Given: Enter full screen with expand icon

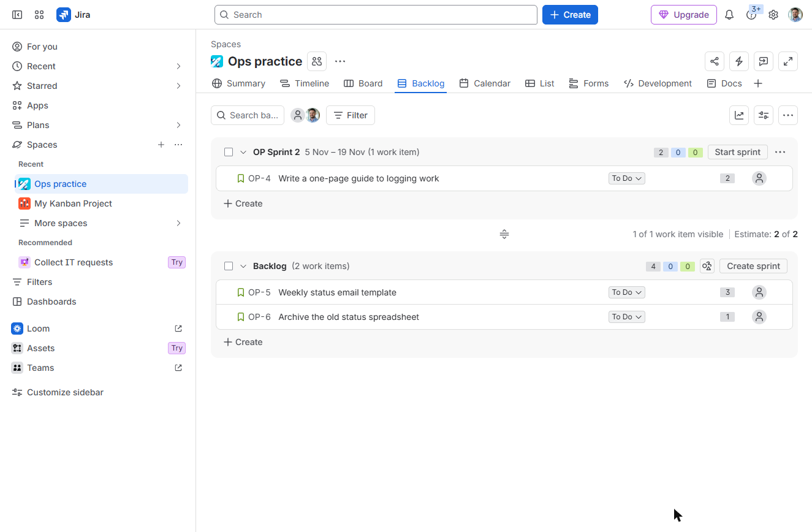Looking at the screenshot, I should coord(788,61).
